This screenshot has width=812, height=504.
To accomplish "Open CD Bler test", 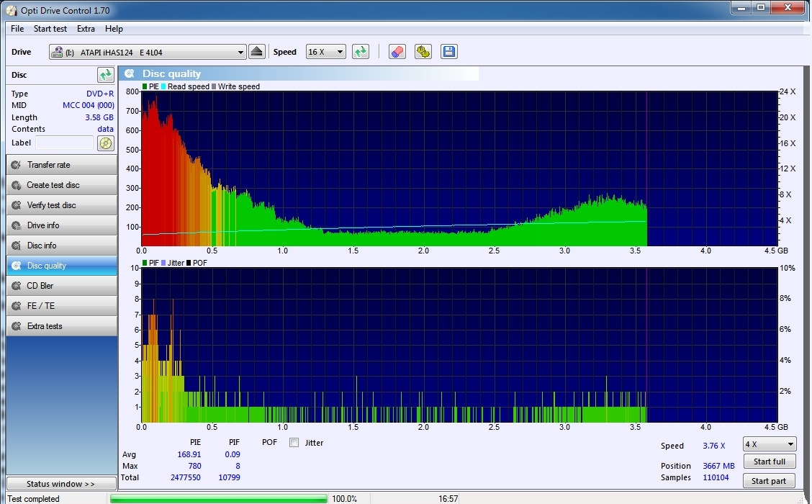I will coord(62,286).
